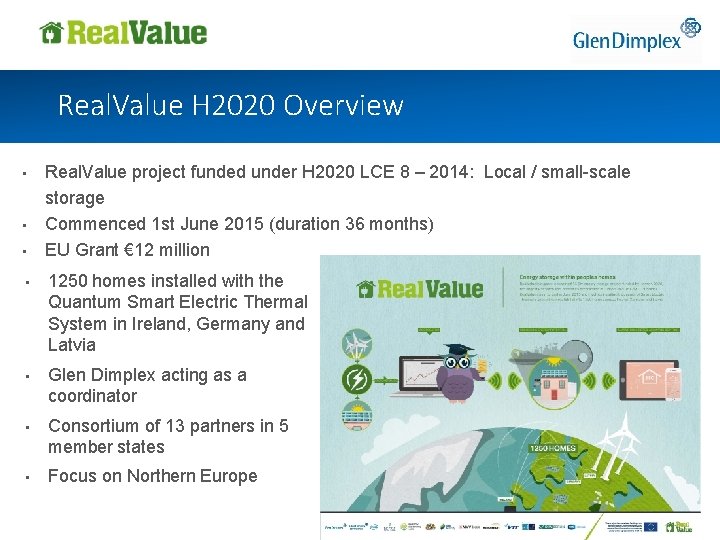Click the text 'EU Grant €12 million'
This screenshot has height=540, width=720.
127,250
